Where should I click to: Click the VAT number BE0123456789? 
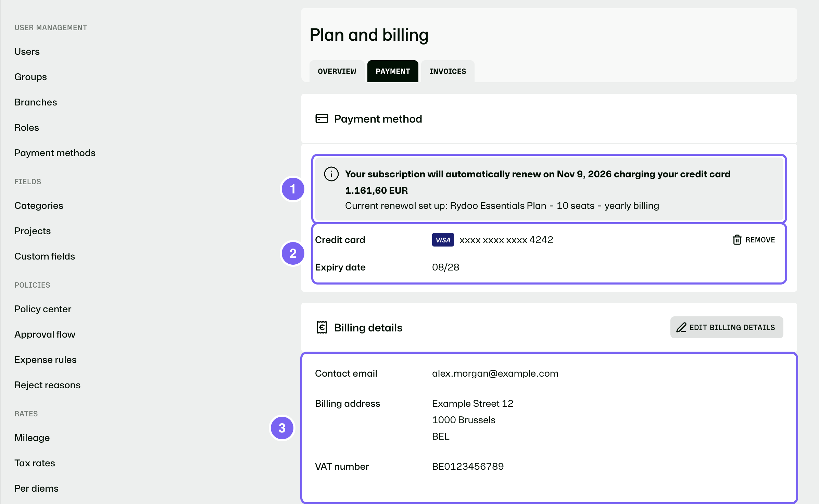click(468, 466)
